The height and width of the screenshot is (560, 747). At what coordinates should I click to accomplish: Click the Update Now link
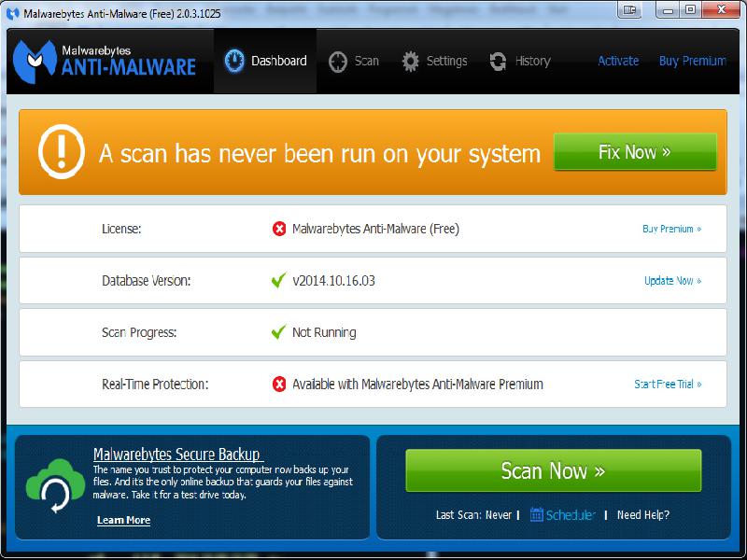click(672, 281)
